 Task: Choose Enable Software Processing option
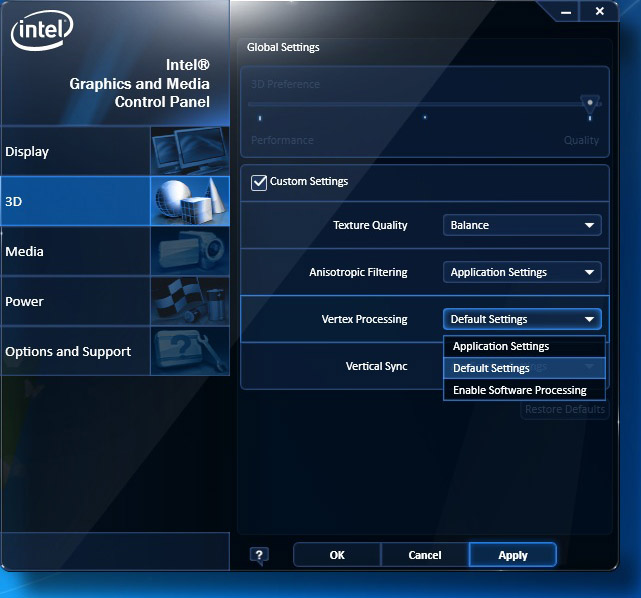coord(524,390)
